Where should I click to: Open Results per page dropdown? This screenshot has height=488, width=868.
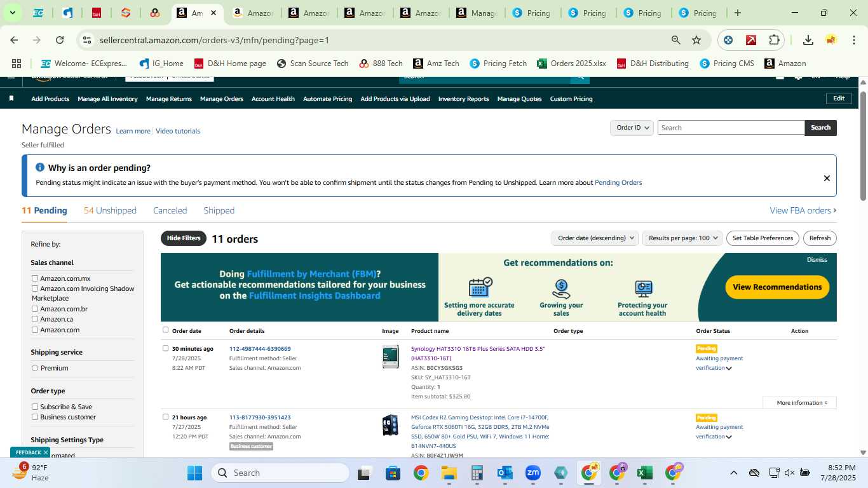(x=682, y=238)
